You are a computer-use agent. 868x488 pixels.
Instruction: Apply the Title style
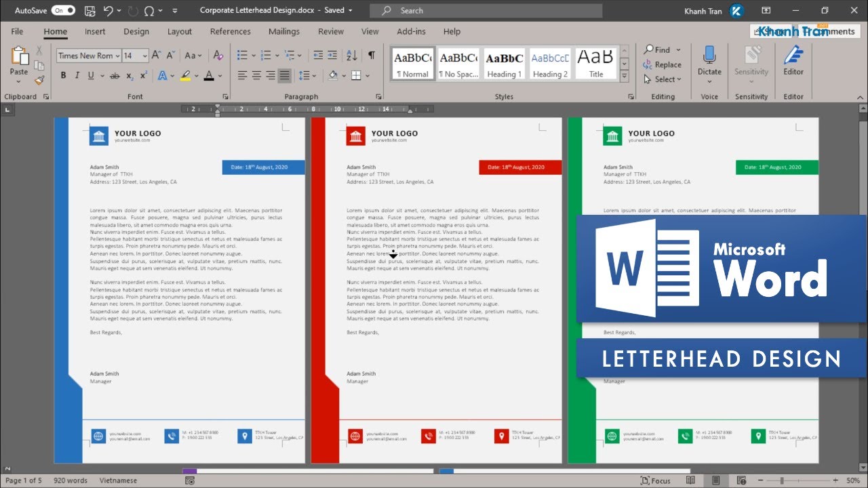coord(596,64)
